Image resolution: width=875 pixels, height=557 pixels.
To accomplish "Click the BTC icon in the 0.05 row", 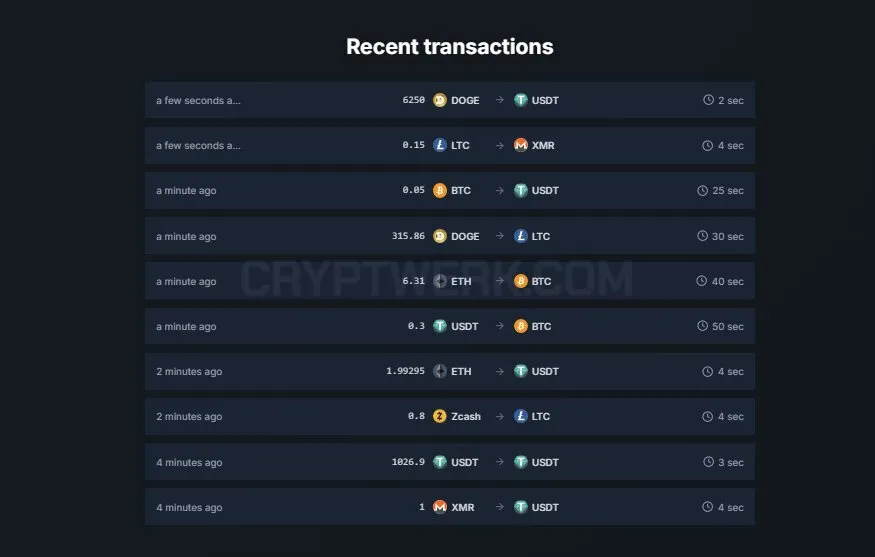I will (440, 190).
